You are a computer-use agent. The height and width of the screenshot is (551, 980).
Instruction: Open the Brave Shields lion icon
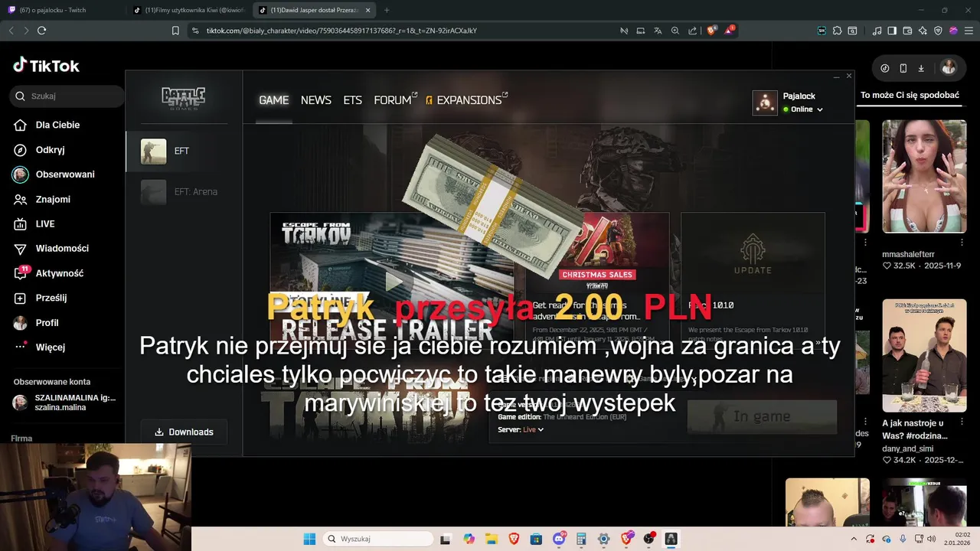click(x=711, y=31)
